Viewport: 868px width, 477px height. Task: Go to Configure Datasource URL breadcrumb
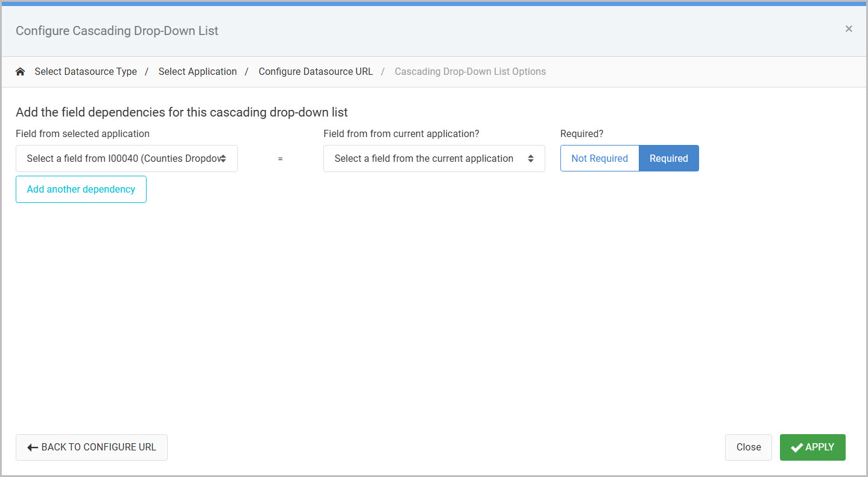pos(316,72)
